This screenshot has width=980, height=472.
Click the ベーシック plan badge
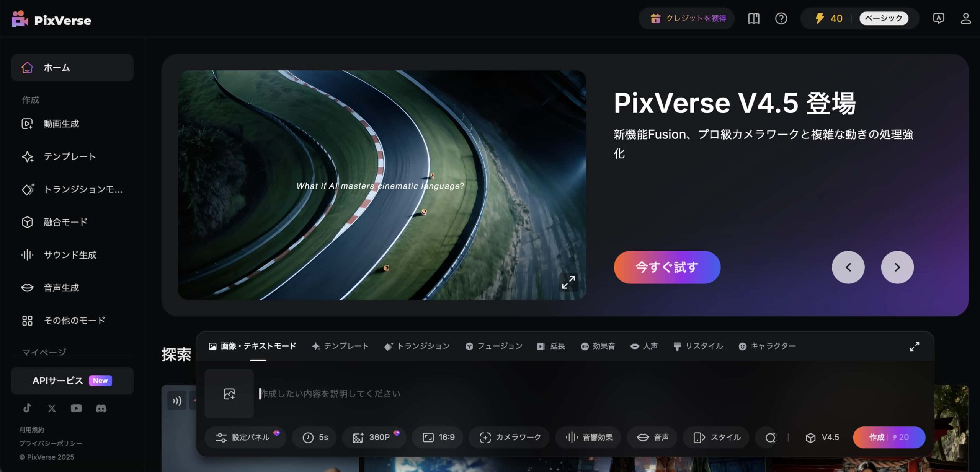(x=884, y=18)
